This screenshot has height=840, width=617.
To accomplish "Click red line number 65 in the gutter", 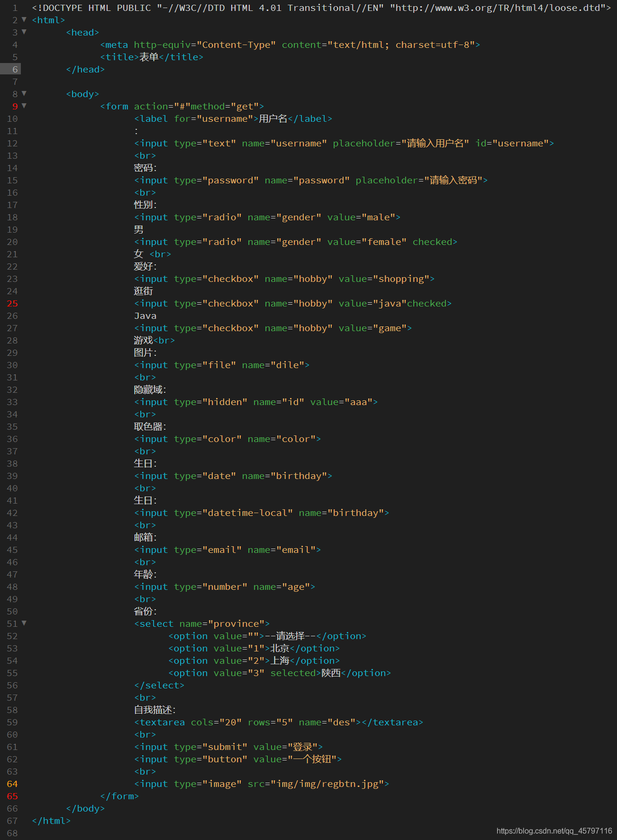I will [12, 796].
